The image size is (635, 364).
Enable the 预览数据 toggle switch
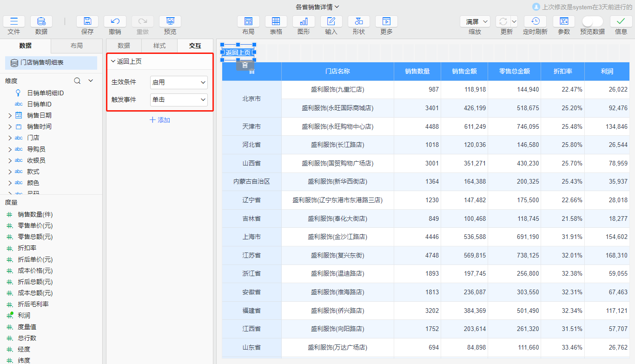click(592, 21)
